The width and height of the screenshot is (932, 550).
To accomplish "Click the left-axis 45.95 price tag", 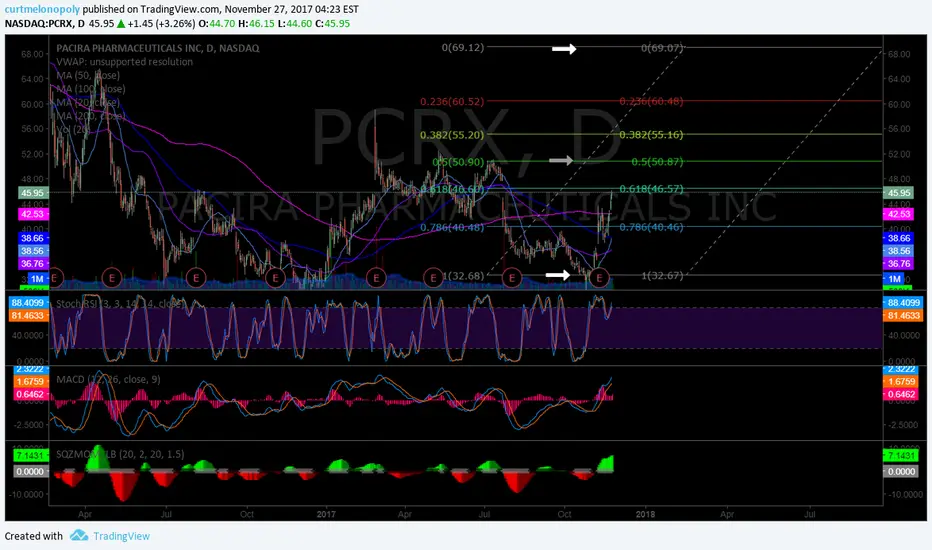I will pos(33,193).
